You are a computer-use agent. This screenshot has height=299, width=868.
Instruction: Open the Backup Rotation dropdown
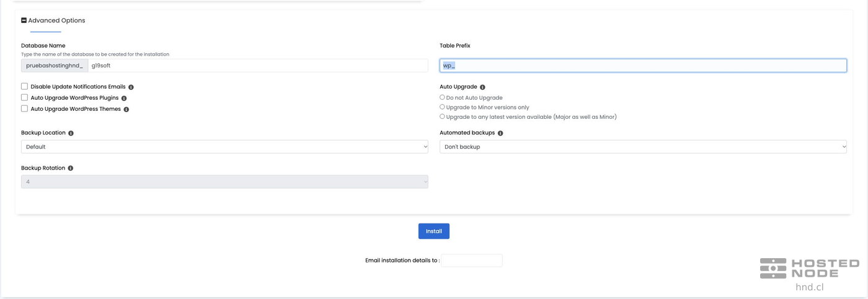[x=224, y=182]
